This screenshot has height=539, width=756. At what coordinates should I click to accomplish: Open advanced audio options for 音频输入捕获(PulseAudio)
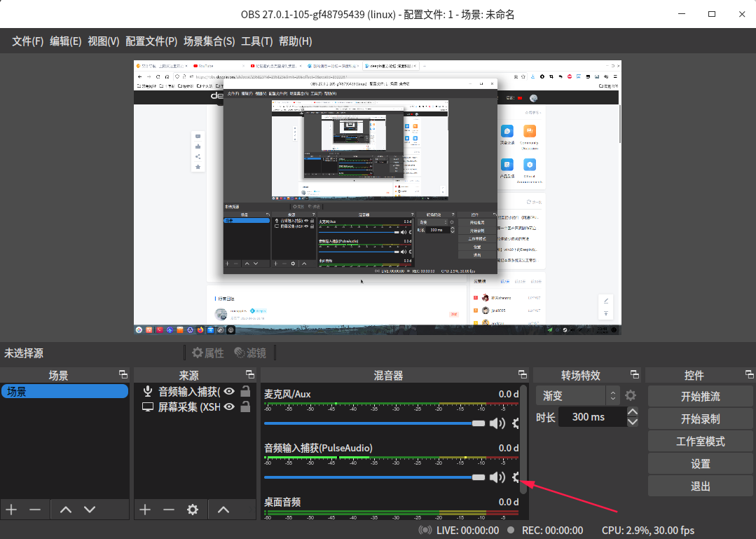coord(516,477)
